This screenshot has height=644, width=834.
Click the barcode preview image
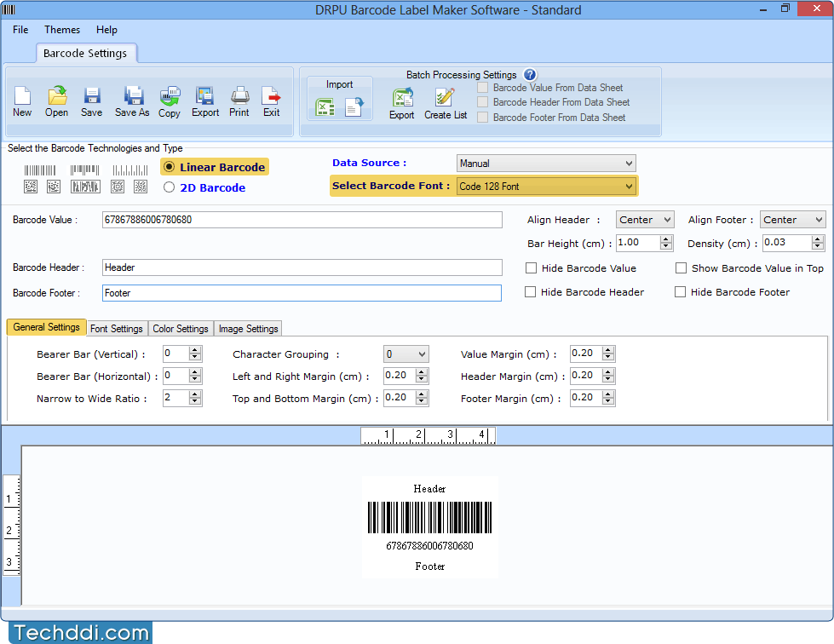point(429,517)
